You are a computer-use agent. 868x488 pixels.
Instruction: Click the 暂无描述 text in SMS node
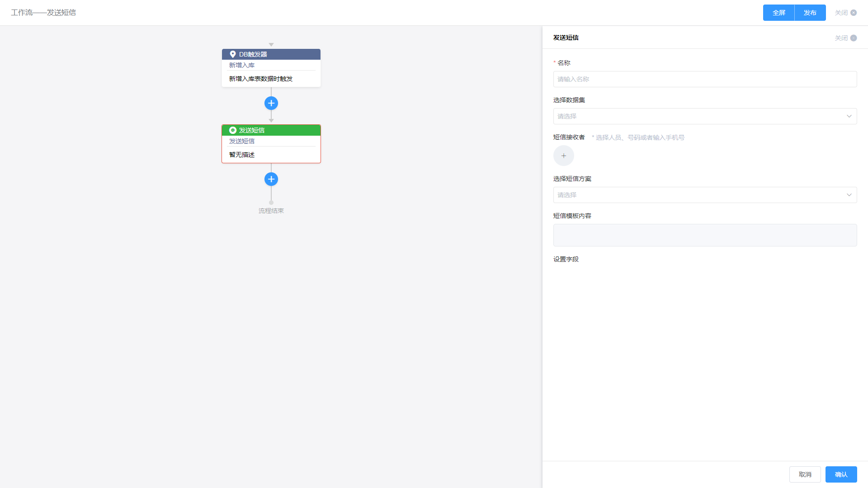tap(242, 155)
